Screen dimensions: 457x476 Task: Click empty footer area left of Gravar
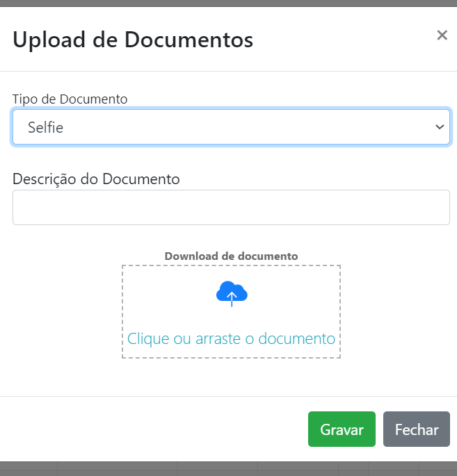(x=152, y=429)
